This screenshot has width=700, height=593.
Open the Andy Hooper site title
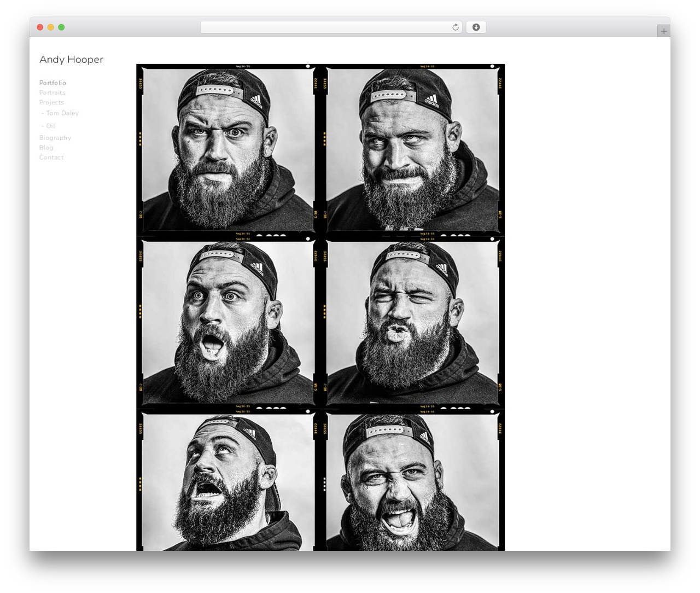pos(71,60)
